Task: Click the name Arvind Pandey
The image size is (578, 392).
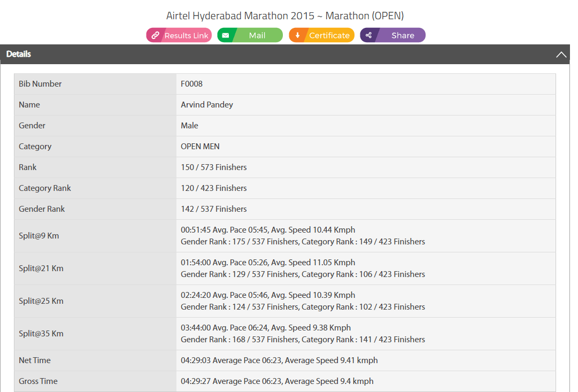Action: tap(207, 105)
